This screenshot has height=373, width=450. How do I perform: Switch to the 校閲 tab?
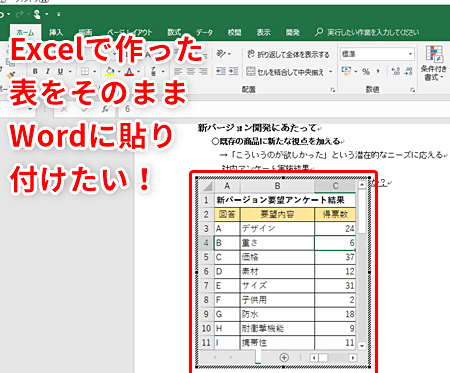(x=234, y=32)
